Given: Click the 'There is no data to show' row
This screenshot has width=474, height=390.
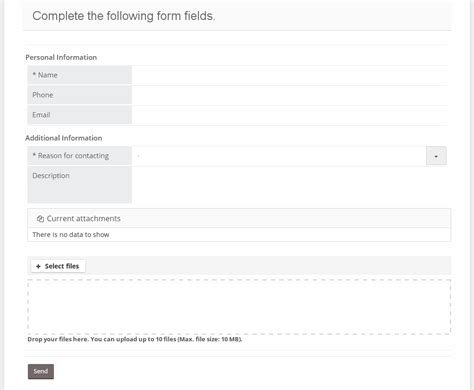Looking at the screenshot, I should (x=239, y=235).
